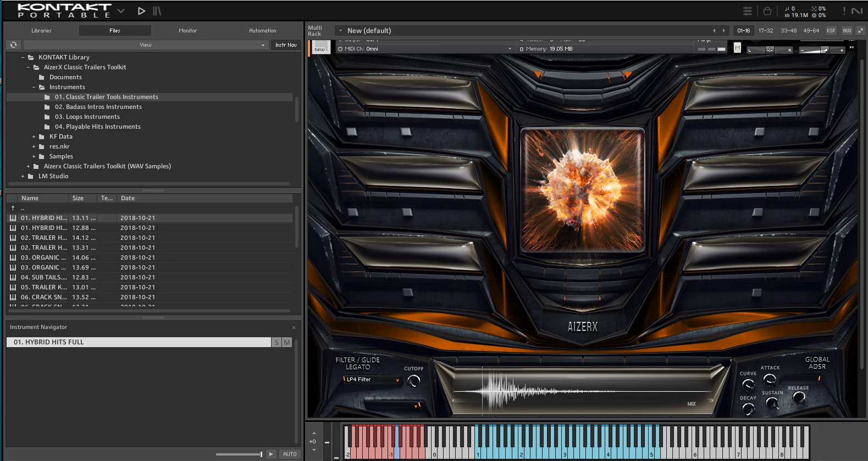Image resolution: width=868 pixels, height=461 pixels.
Task: Select the 17-32 rack page button
Action: coord(766,31)
